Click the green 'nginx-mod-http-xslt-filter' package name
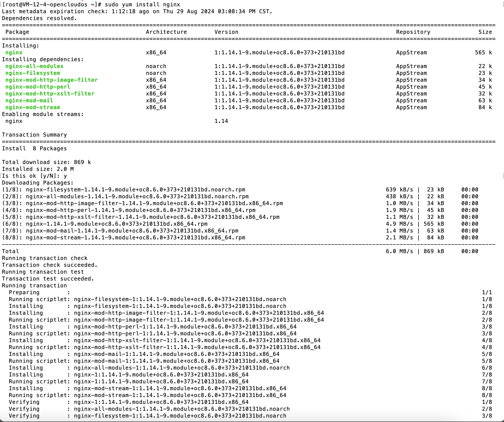The height and width of the screenshot is (422, 504). coord(50,94)
